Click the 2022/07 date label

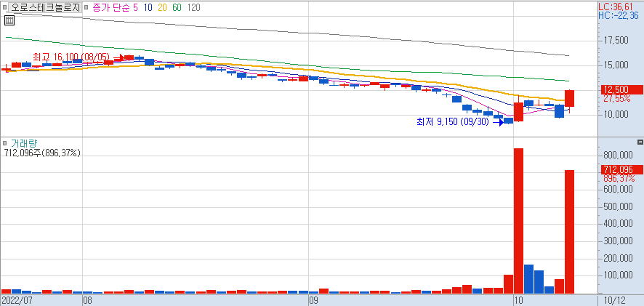pyautogui.click(x=17, y=301)
